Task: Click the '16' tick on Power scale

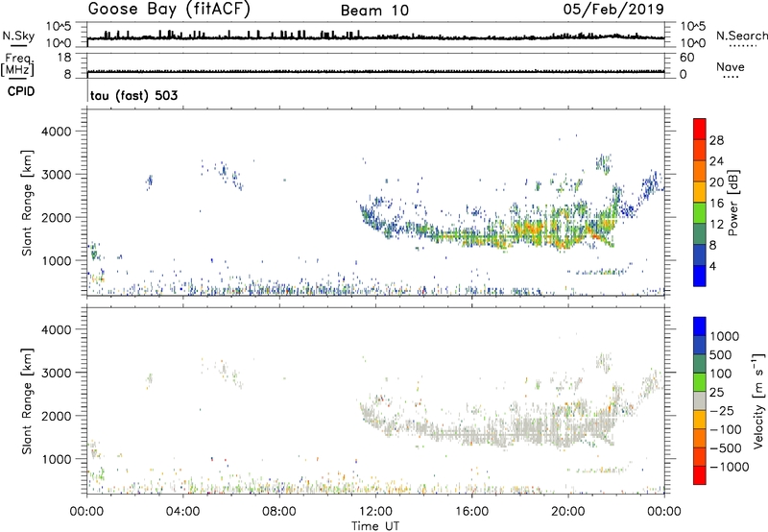Action: point(716,204)
